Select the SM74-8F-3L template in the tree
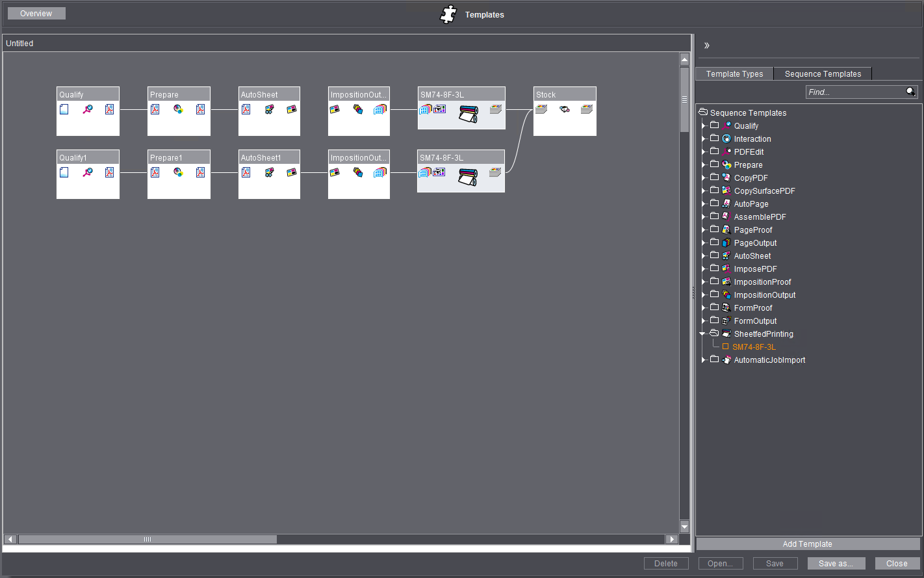The width and height of the screenshot is (924, 578). [x=754, y=347]
